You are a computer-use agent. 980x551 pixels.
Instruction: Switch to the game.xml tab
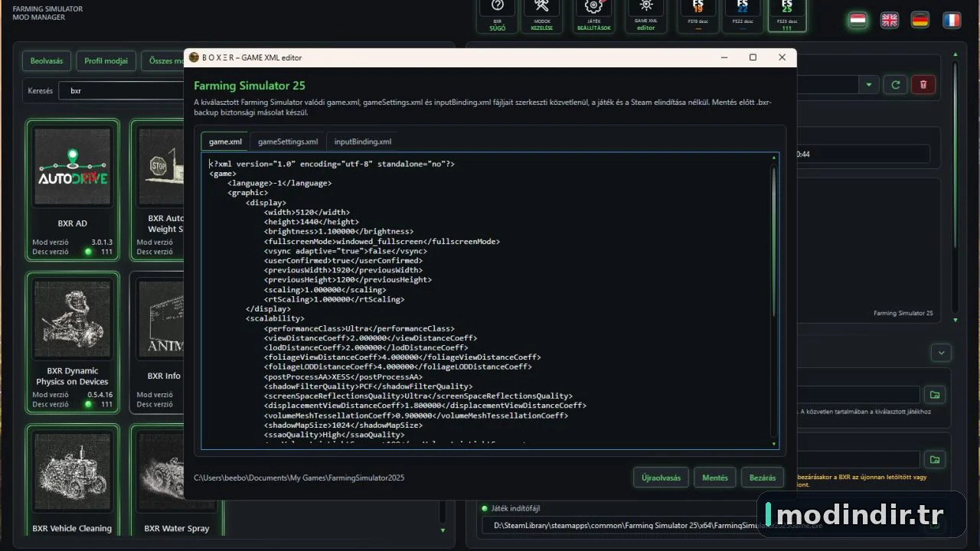coord(225,142)
